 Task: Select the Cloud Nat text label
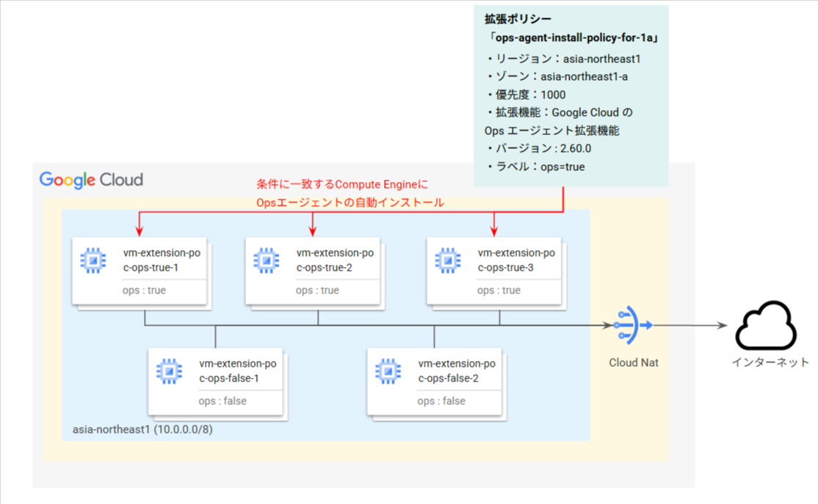click(633, 362)
